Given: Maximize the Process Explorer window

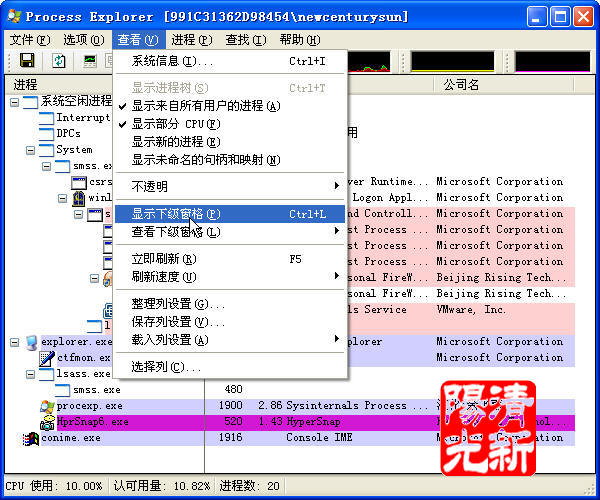Looking at the screenshot, I should [x=560, y=17].
